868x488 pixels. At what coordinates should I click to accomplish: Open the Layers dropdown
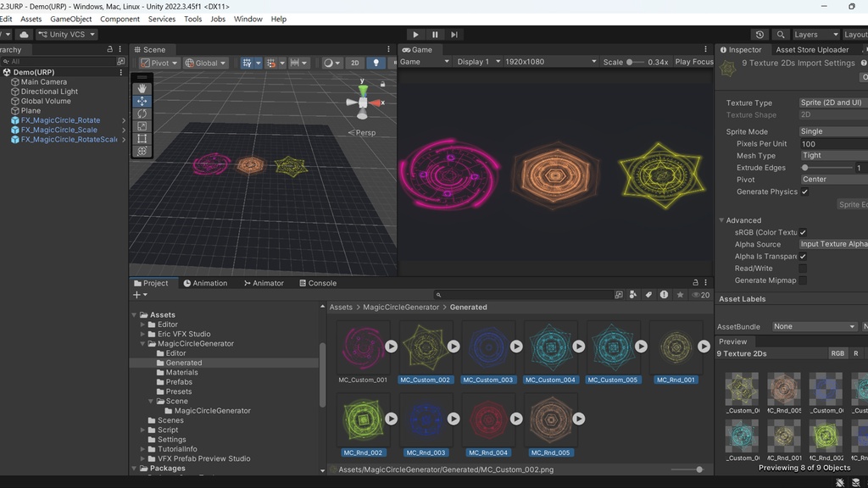(x=816, y=34)
